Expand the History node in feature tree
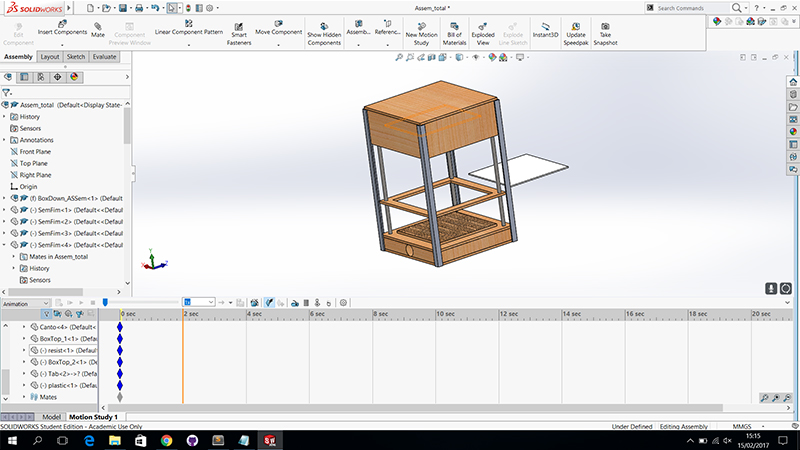 [x=4, y=117]
